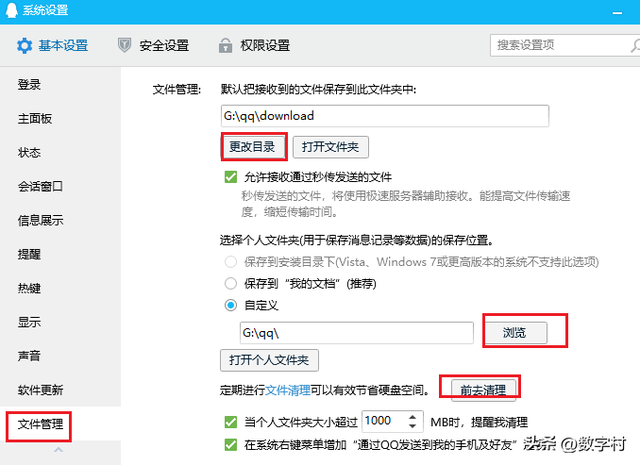
Task: Open the 基本设置 tab
Action: coord(53,45)
